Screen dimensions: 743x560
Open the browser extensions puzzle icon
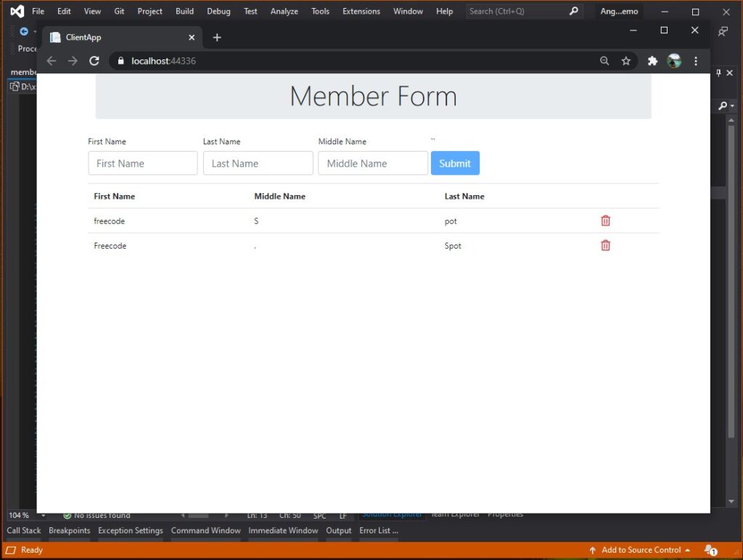[652, 61]
